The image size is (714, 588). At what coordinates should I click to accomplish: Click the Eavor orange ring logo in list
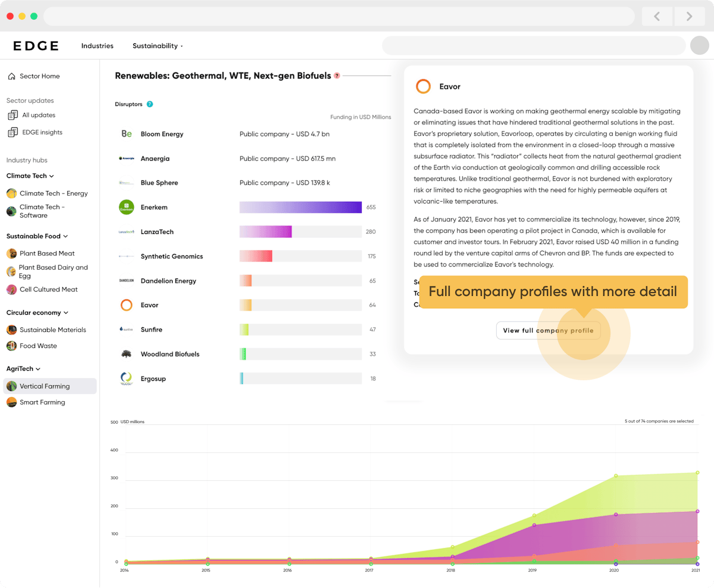[126, 305]
